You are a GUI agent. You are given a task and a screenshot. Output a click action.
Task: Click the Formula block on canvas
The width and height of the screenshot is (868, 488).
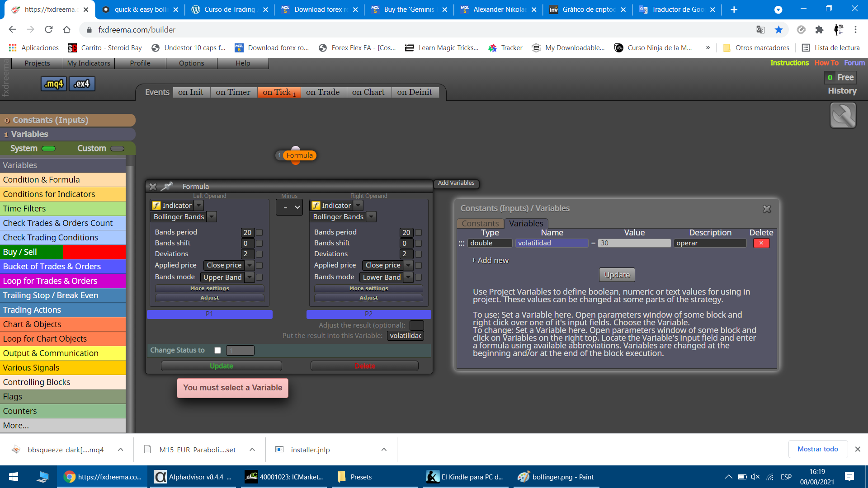coord(299,155)
